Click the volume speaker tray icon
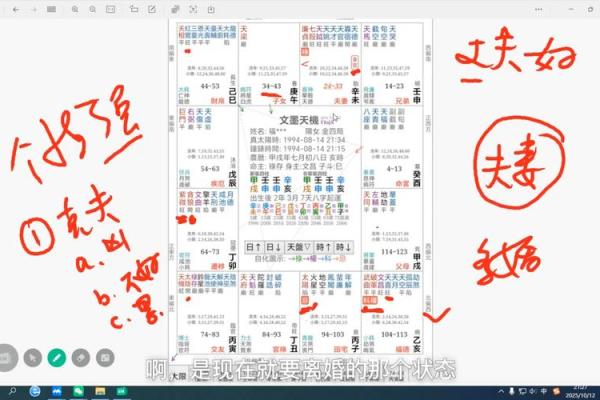The width and height of the screenshot is (600, 400). [533, 391]
